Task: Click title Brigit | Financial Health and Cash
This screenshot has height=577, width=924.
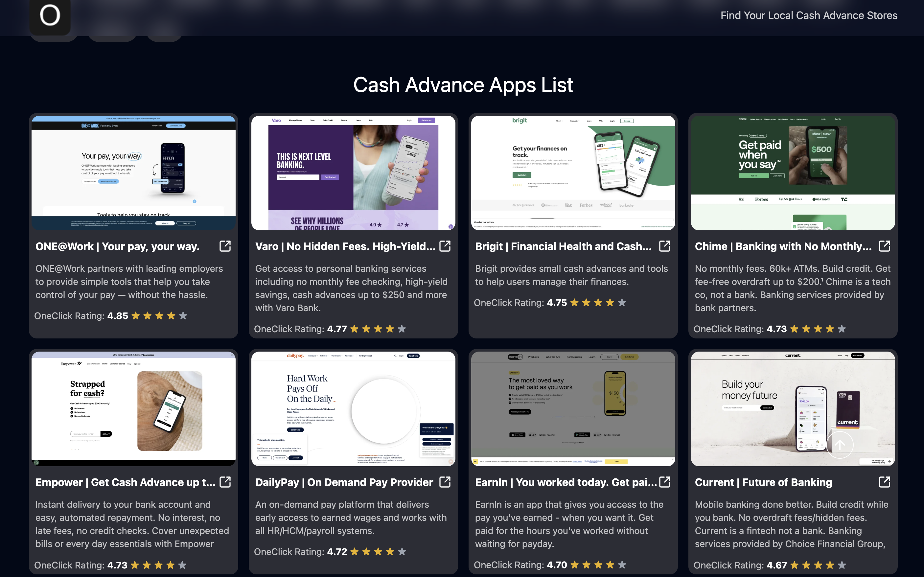Action: [564, 246]
